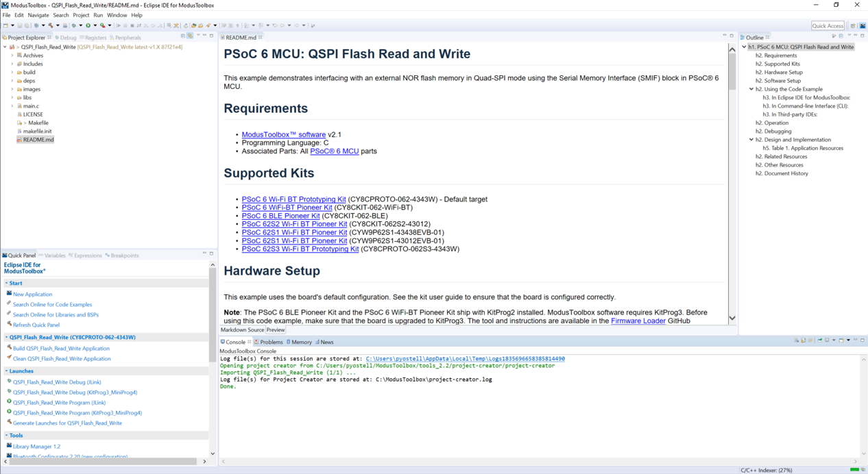Click the Generate Launches icon in Quick Panel

click(x=9, y=423)
